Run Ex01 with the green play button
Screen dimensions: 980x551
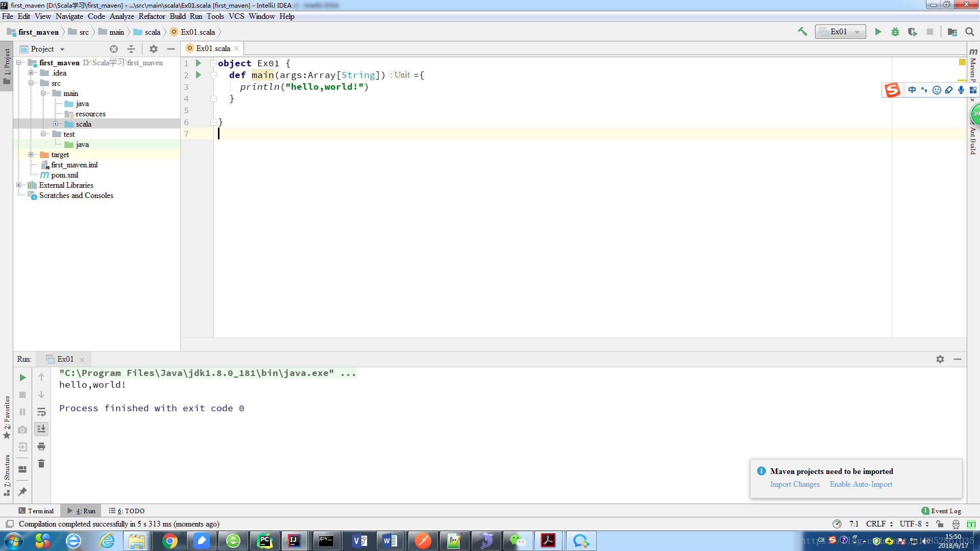click(878, 32)
